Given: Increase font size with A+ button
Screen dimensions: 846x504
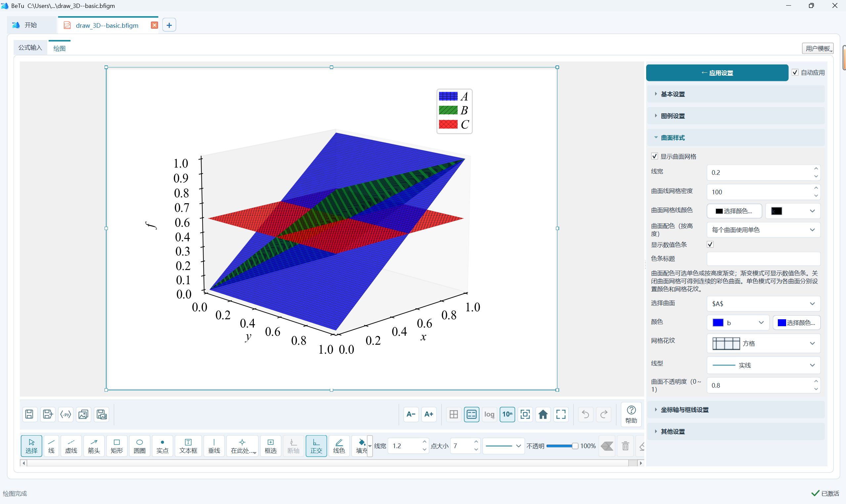Looking at the screenshot, I should [x=428, y=414].
